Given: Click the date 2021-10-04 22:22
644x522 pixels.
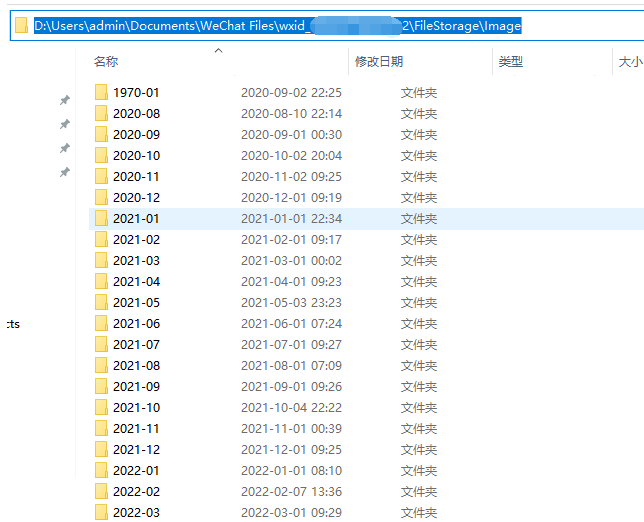Looking at the screenshot, I should 291,407.
